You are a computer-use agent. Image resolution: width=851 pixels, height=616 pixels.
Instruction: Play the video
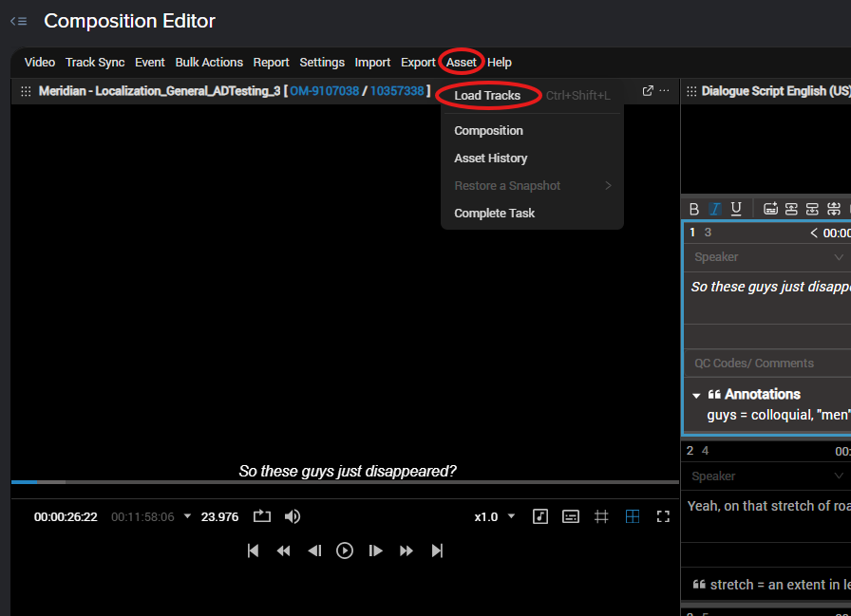pos(345,551)
